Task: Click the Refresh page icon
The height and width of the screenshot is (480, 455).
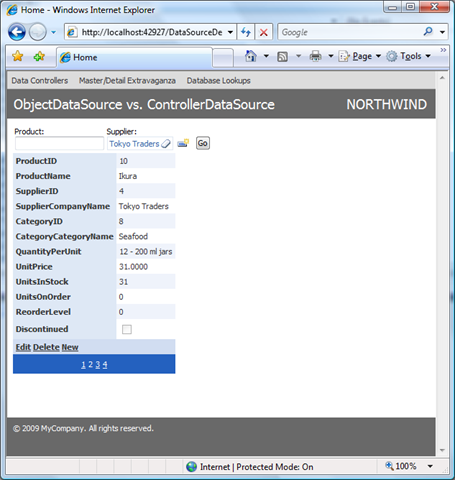Action: [x=246, y=32]
